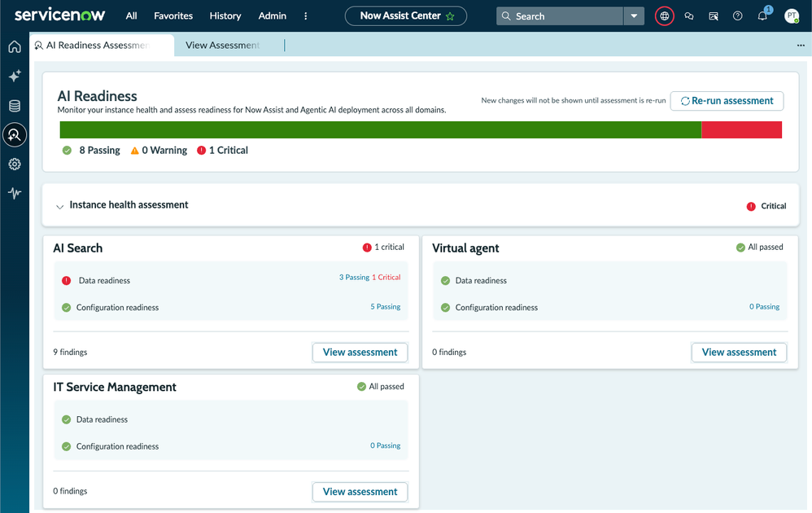Click the Search input field
Screen dimensions: 812x513
coord(560,16)
